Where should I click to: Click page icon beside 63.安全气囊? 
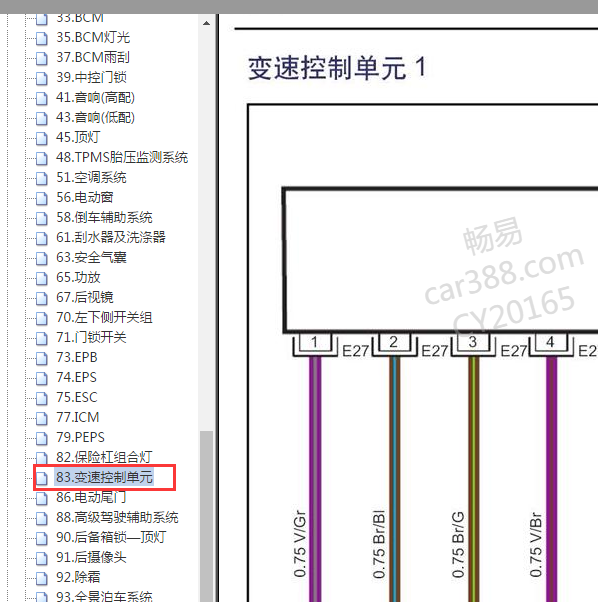pos(41,258)
